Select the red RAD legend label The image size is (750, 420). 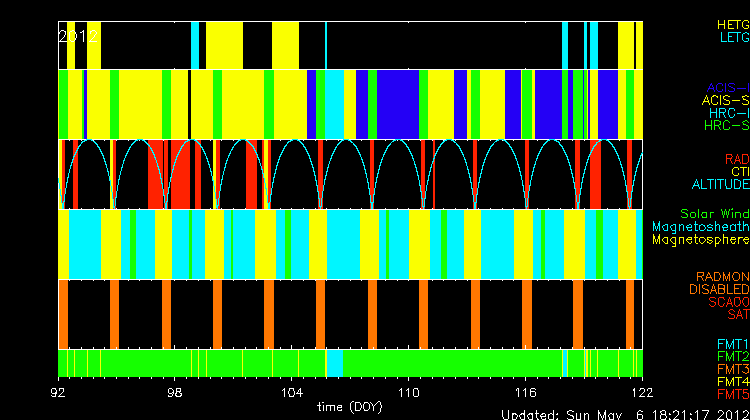click(x=736, y=159)
